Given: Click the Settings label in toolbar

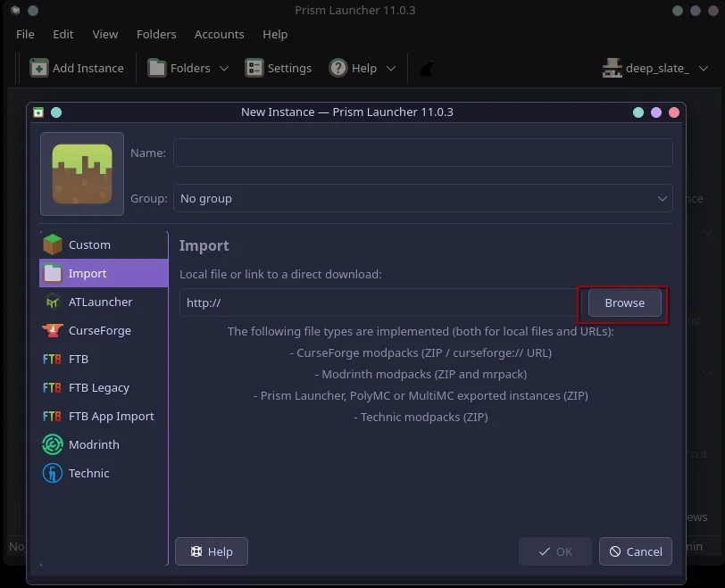Looking at the screenshot, I should tap(289, 69).
